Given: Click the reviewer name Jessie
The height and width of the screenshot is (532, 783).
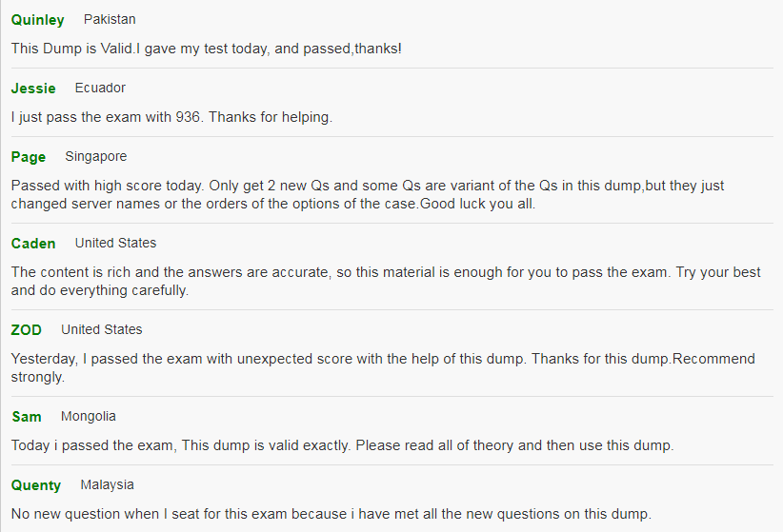Looking at the screenshot, I should [33, 89].
